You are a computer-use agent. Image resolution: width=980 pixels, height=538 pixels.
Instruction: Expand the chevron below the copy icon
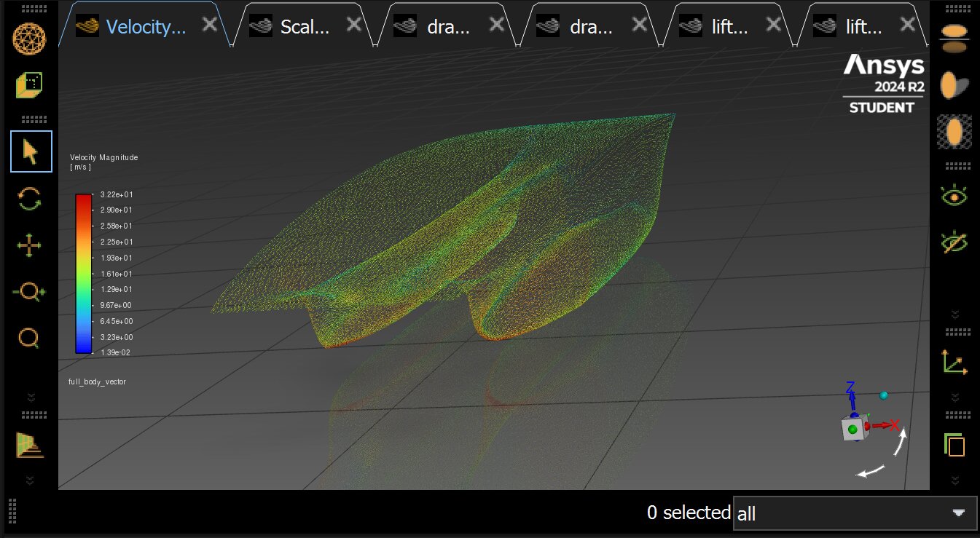point(954,480)
